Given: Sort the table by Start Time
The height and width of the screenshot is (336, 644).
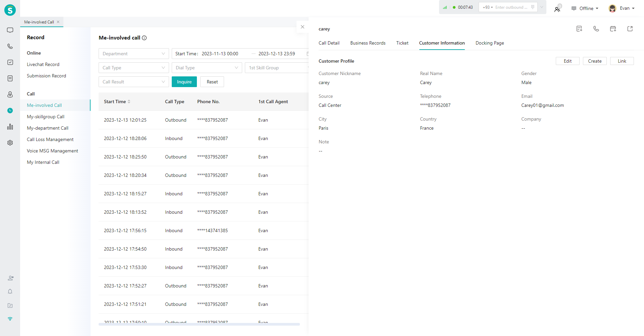Looking at the screenshot, I should [x=129, y=102].
